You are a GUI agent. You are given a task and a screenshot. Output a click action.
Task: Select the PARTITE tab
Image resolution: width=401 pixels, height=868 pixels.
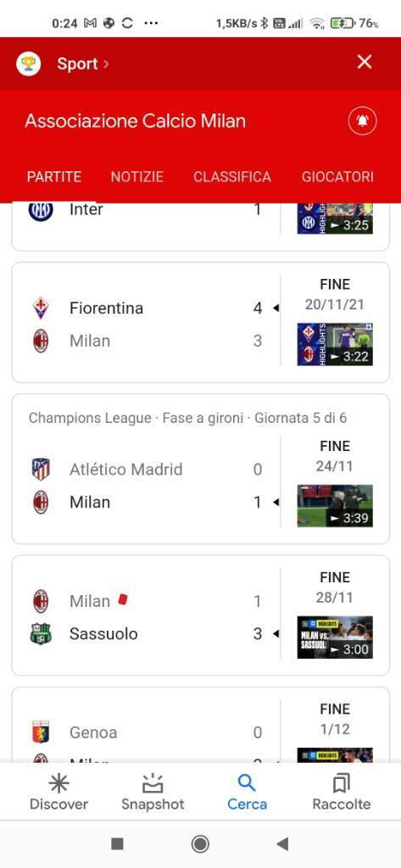click(x=54, y=176)
